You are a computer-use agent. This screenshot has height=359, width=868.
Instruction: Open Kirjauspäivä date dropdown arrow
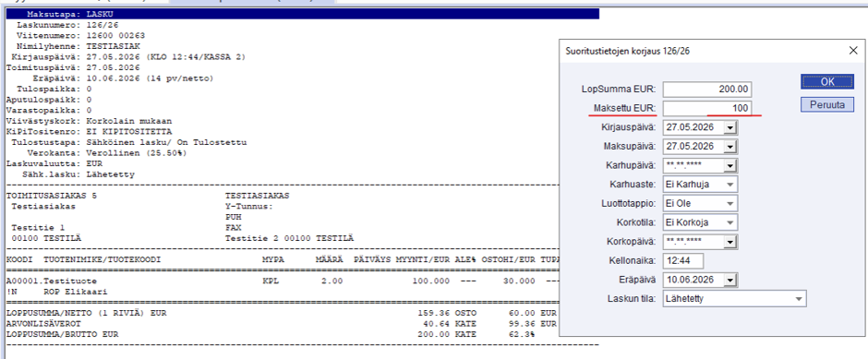pos(730,127)
